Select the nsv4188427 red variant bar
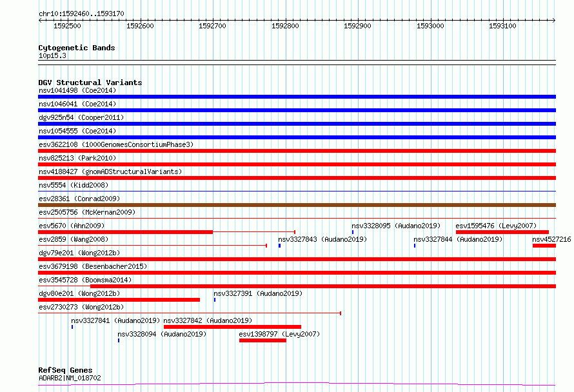 (297, 178)
